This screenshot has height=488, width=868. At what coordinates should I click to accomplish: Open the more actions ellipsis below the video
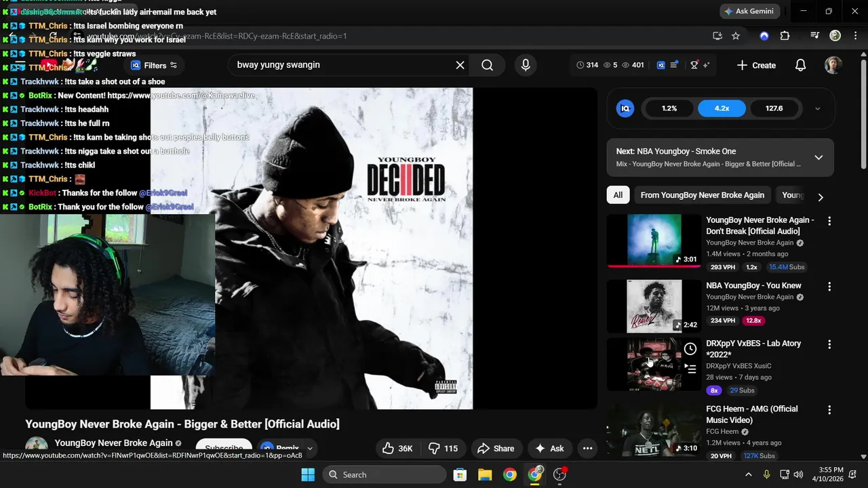[587, 448]
